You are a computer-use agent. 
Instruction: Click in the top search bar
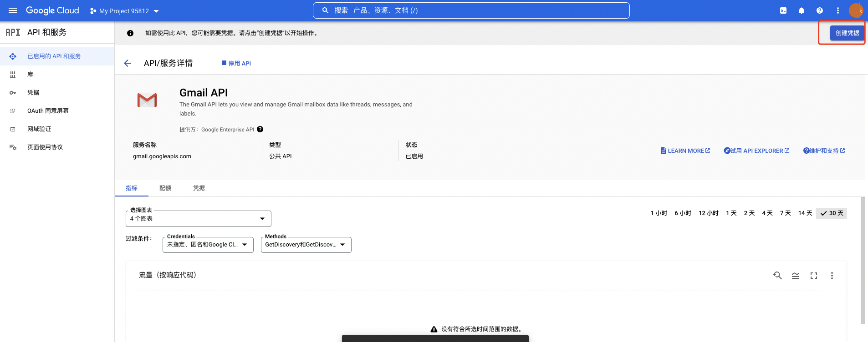471,10
